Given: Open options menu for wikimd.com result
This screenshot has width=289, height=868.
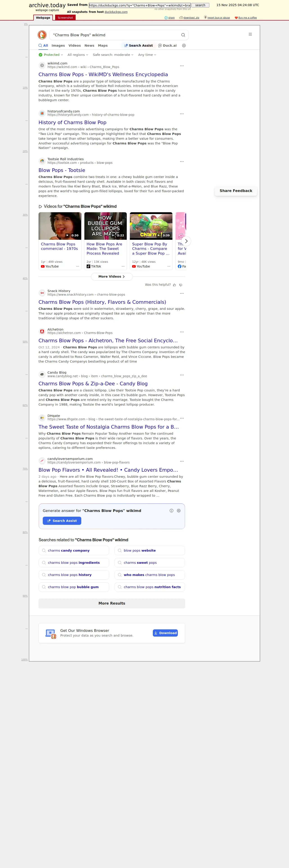Looking at the screenshot, I should point(182,66).
